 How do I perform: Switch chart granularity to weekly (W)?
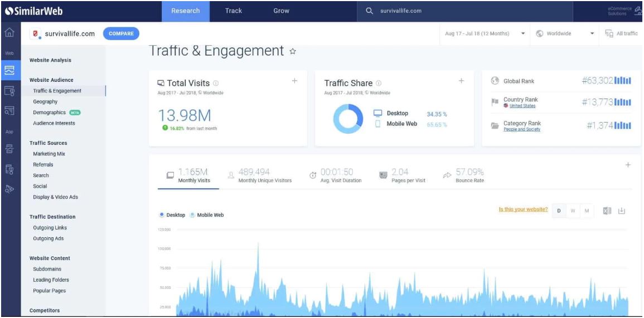click(x=573, y=211)
